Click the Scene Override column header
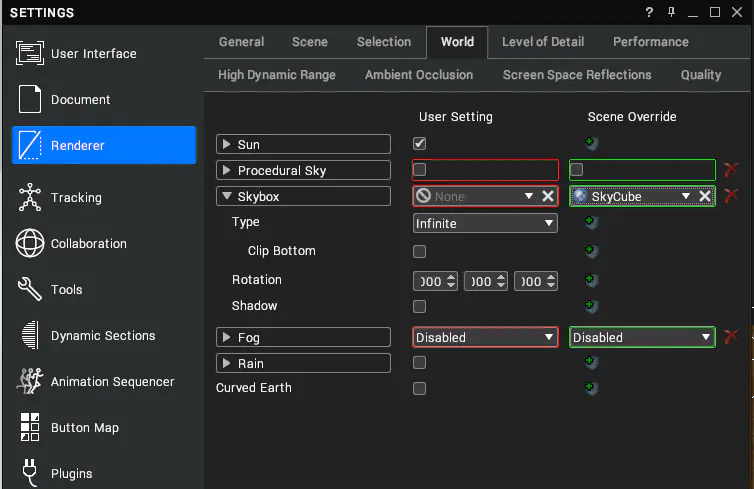 [x=632, y=117]
